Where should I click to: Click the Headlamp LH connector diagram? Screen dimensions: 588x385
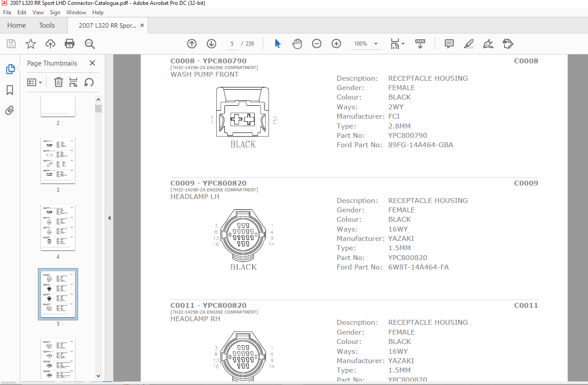(244, 235)
